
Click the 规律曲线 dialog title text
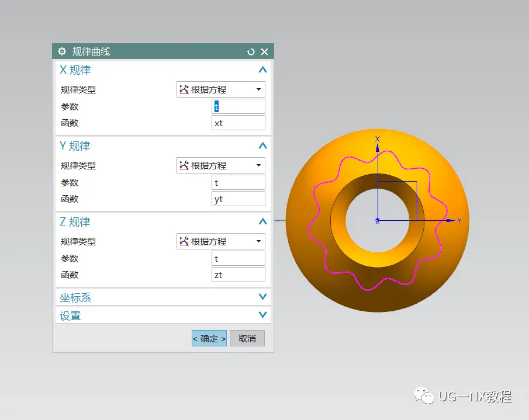point(91,51)
